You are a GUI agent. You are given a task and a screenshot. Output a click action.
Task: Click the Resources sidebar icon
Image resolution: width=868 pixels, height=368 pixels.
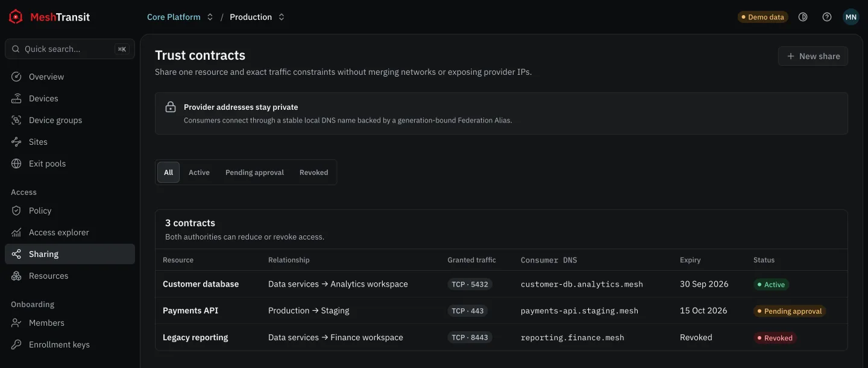point(17,276)
